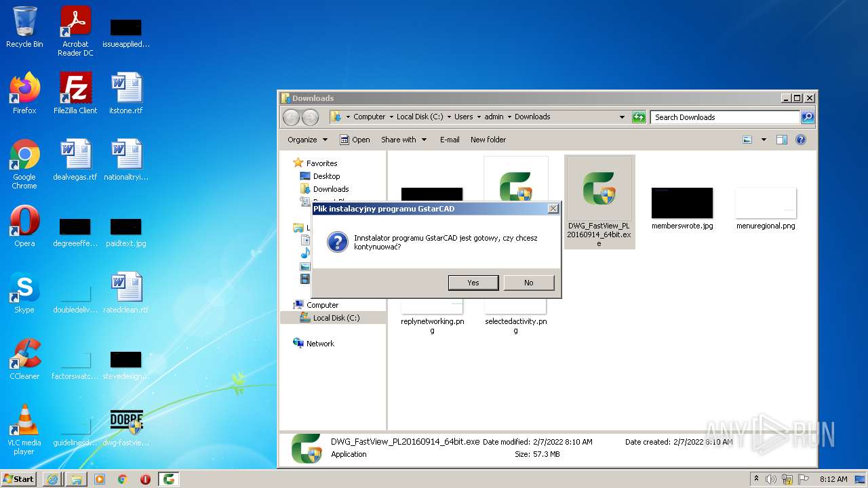Select dwg-fastview shortcut on the desktop

(126, 428)
